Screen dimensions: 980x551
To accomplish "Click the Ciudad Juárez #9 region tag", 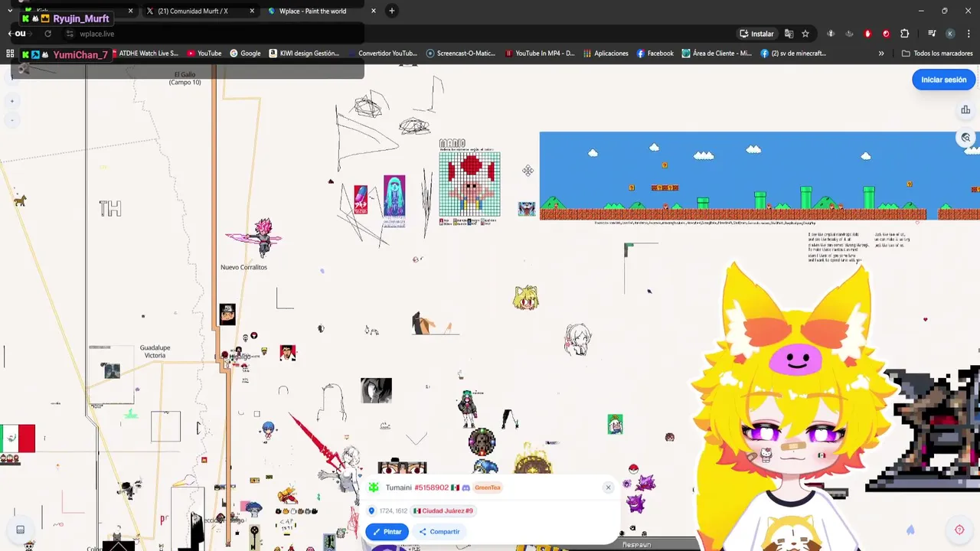I will 443,510.
